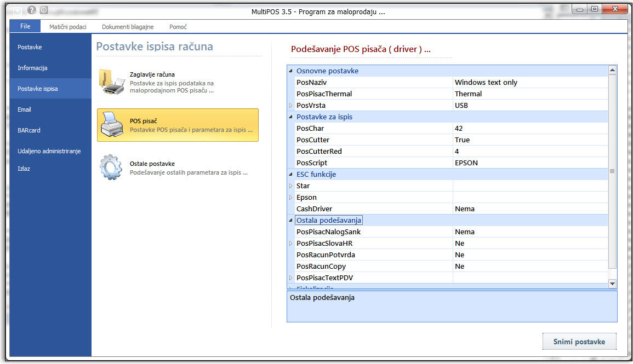This screenshot has width=633, height=364.
Task: Expand the PosPisacTextPDV property
Action: tap(290, 278)
